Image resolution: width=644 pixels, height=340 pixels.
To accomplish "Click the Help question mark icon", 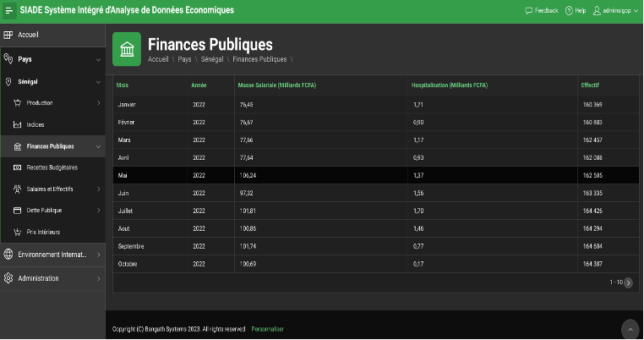I will [x=569, y=10].
